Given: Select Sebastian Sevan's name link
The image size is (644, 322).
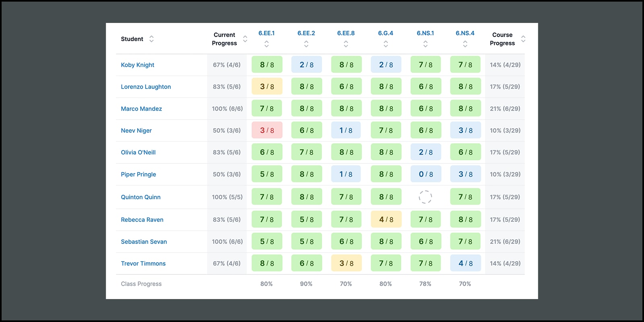Looking at the screenshot, I should point(144,242).
